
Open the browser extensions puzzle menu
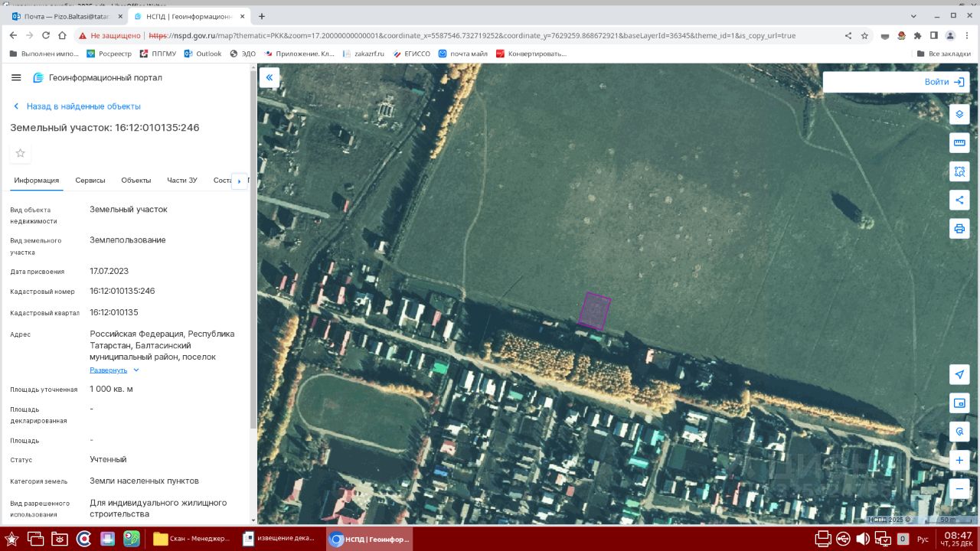[918, 35]
